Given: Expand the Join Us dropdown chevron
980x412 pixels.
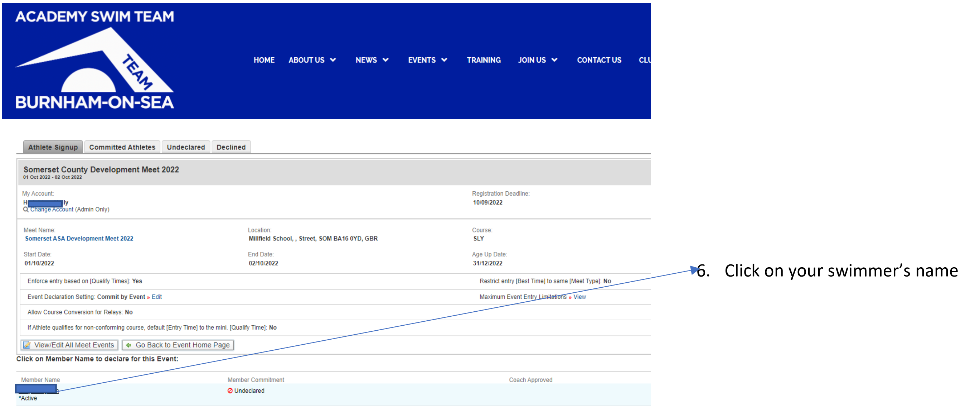Looking at the screenshot, I should click(x=555, y=60).
